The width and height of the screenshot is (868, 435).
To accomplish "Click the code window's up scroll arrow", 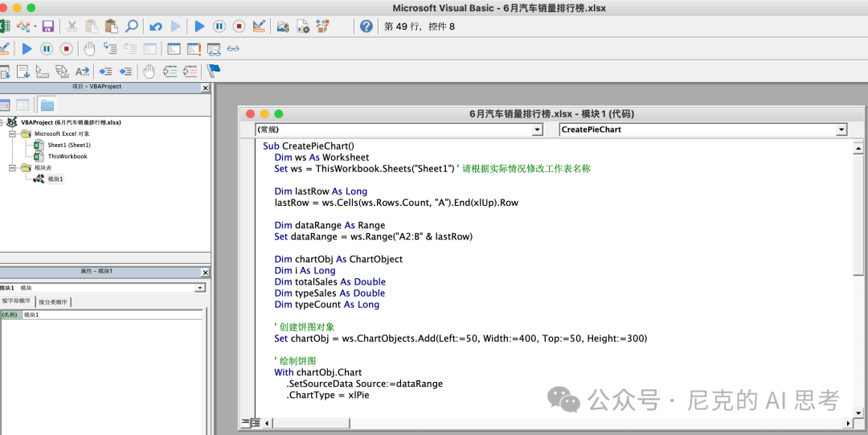I will coord(858,149).
